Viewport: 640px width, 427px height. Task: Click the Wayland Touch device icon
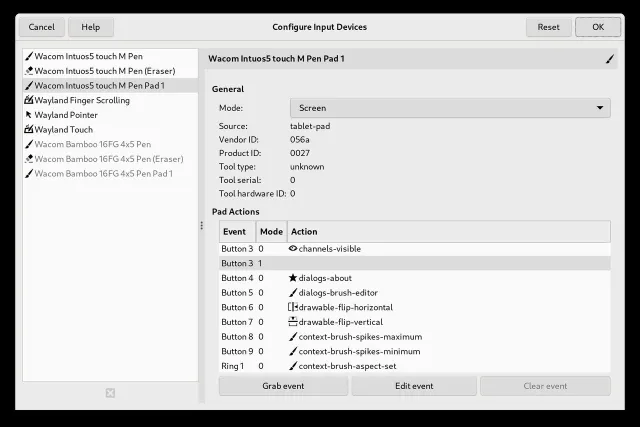coord(29,129)
